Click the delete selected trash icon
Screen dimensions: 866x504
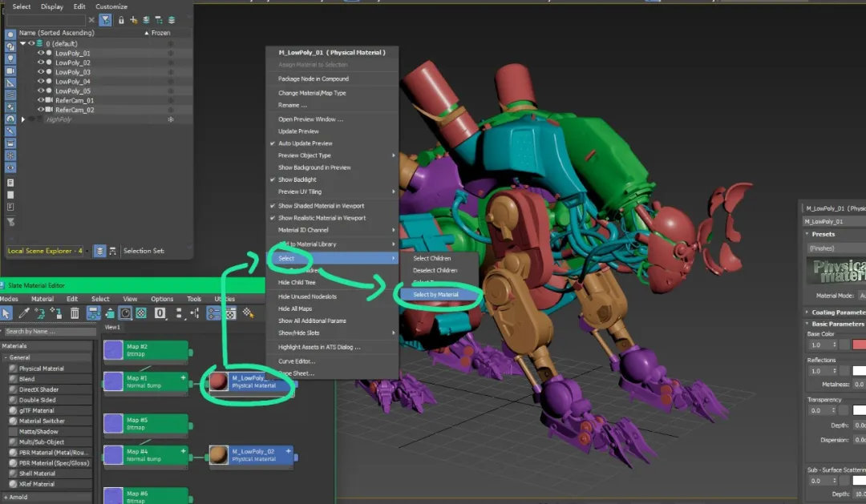[73, 313]
